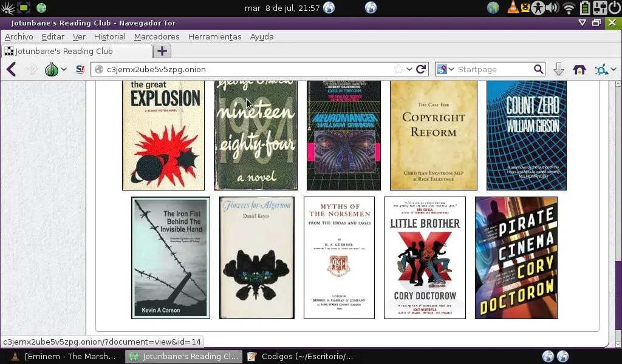Open the Wi-Fi network indicator
This screenshot has height=364, width=622.
[569, 7]
